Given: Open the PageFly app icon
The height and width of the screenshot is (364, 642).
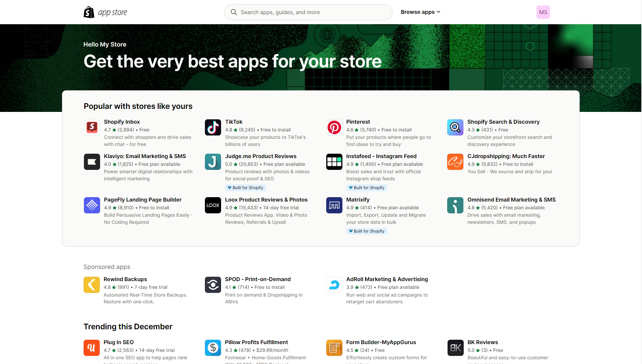Looking at the screenshot, I should tap(92, 205).
